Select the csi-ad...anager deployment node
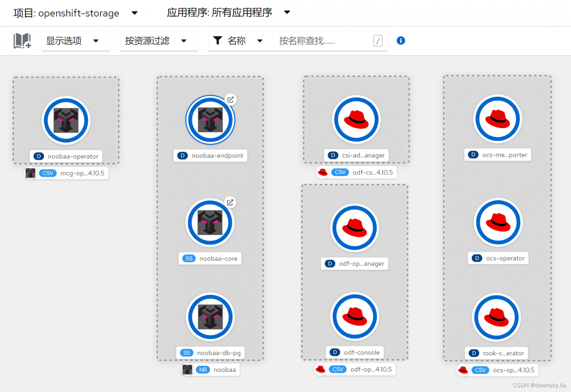 [x=356, y=120]
